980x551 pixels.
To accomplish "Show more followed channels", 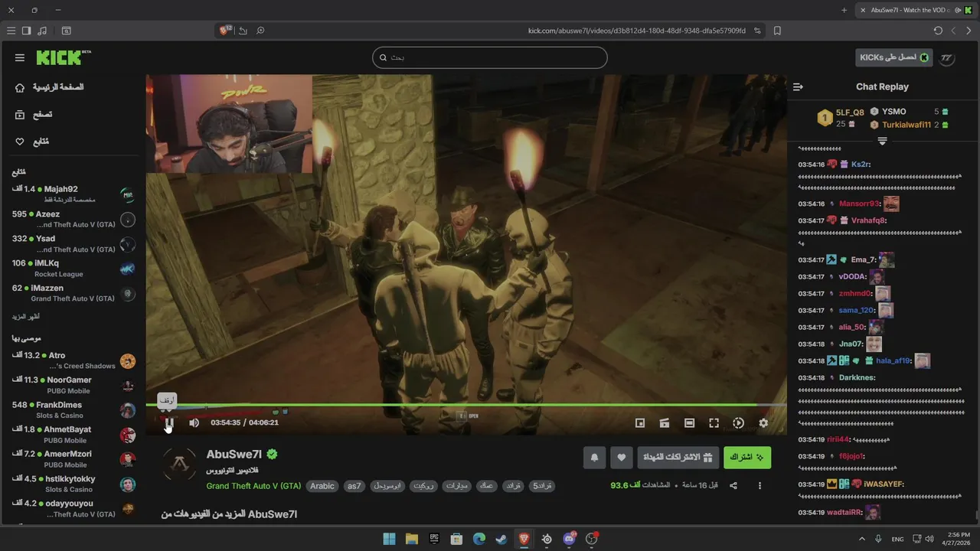I will [x=25, y=316].
